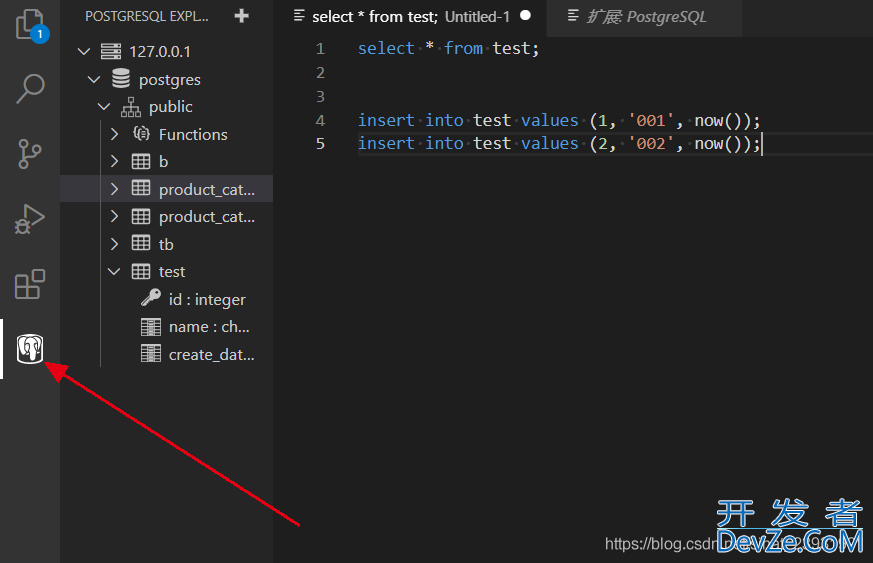873x563 pixels.
Task: Switch to the 扩展 PostgreSQL tab
Action: tap(645, 17)
